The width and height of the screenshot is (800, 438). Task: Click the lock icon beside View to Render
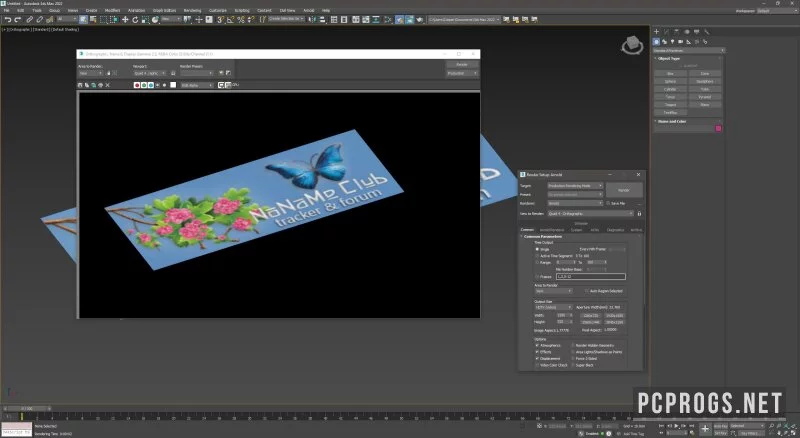pyautogui.click(x=639, y=213)
